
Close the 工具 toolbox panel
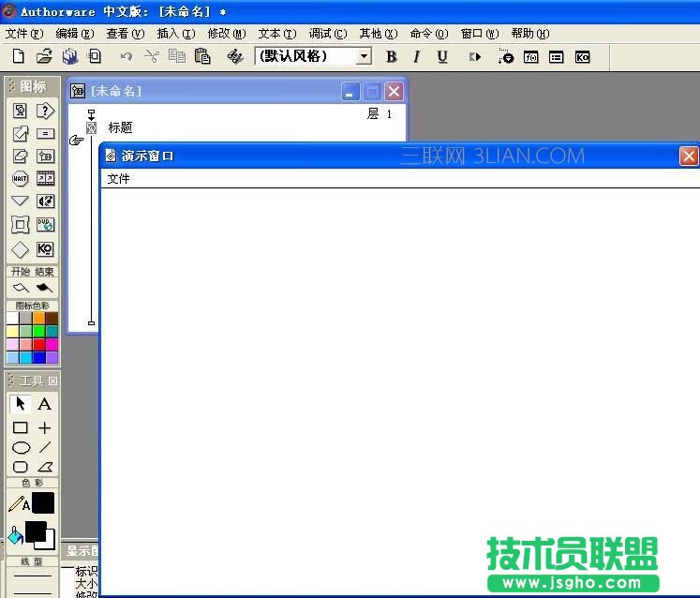pyautogui.click(x=52, y=381)
